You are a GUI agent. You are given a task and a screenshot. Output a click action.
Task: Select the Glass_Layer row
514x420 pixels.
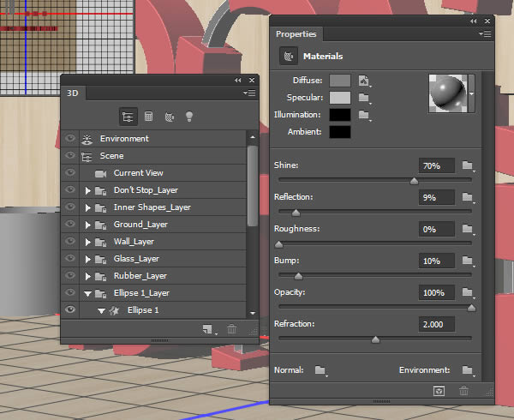[154, 259]
